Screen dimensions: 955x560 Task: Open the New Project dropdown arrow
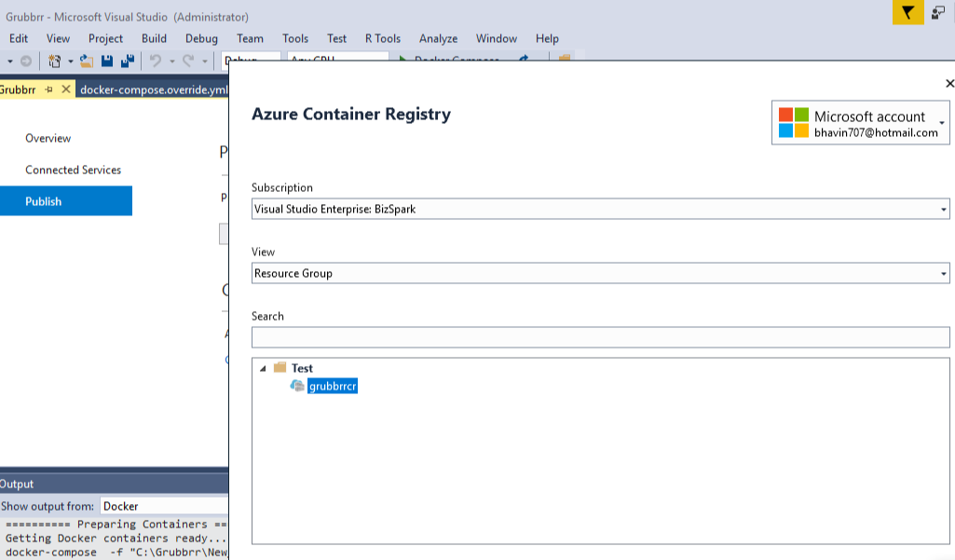(70, 61)
